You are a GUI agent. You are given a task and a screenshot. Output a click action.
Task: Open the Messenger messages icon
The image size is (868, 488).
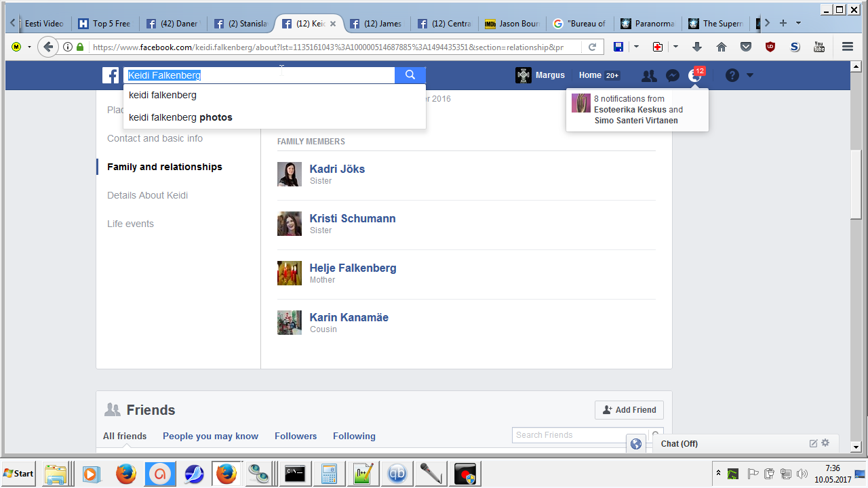(x=672, y=76)
